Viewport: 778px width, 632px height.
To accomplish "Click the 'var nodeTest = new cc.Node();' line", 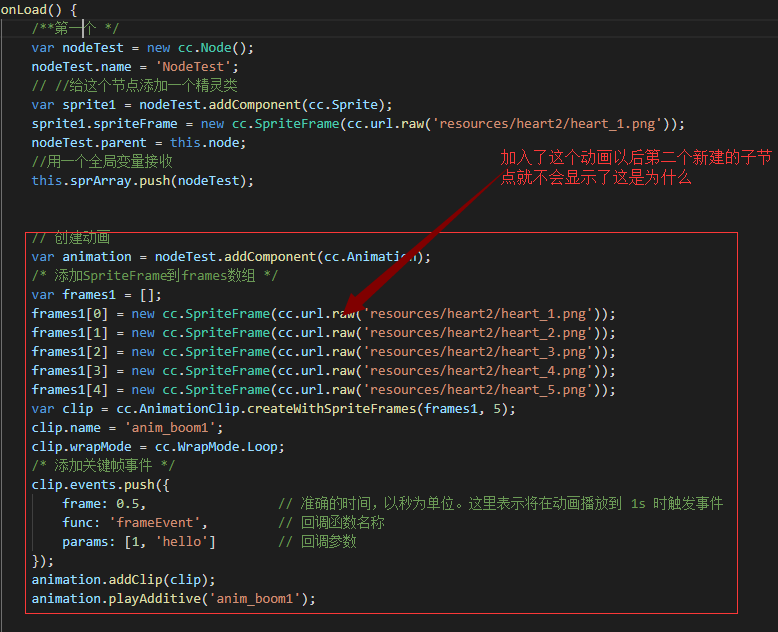I will (142, 48).
